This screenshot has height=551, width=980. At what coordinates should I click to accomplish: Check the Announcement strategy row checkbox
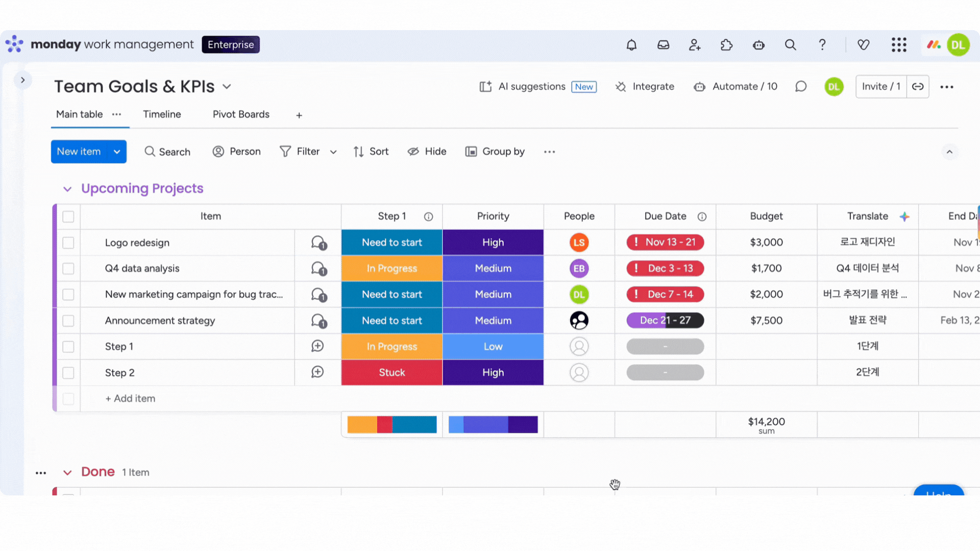68,321
